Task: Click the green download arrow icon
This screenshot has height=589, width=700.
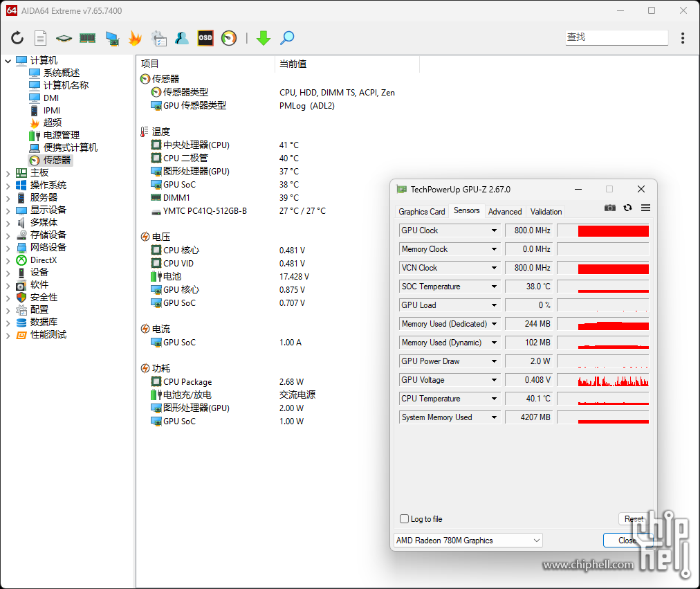Action: [x=263, y=38]
